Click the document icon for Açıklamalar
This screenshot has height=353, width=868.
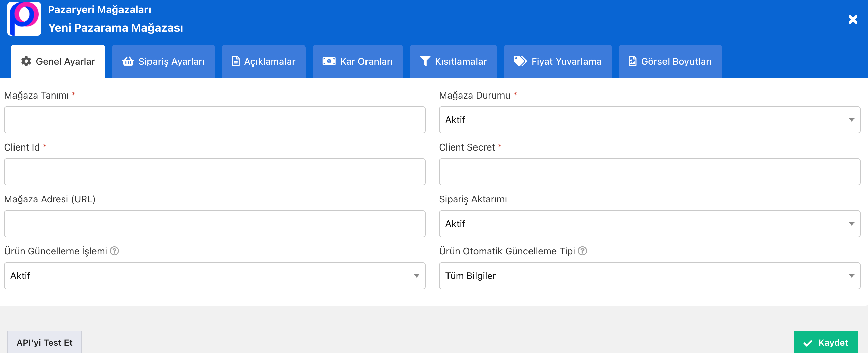235,61
